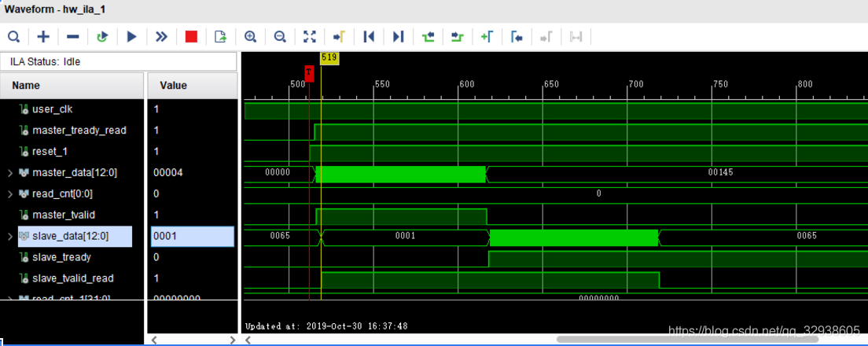Toggle auto re-trigger for the ILA

[x=102, y=37]
